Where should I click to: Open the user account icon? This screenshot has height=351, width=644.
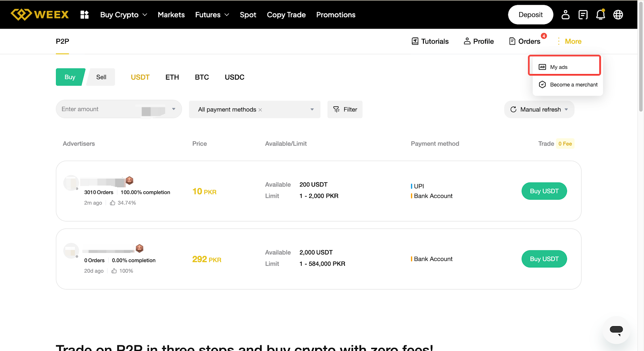tap(566, 15)
